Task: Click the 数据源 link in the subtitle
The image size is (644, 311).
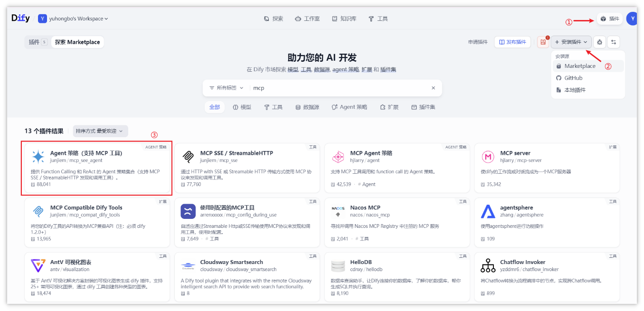Action: tap(322, 69)
